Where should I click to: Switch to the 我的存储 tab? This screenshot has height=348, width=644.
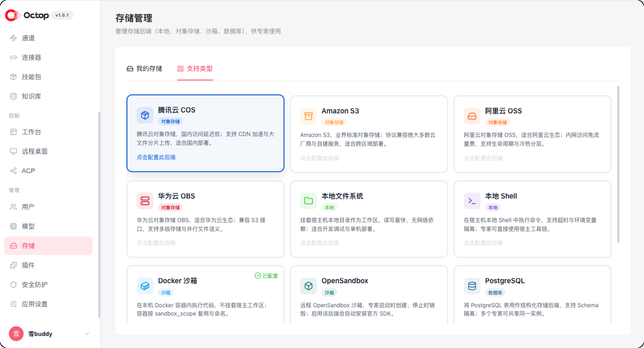[x=144, y=68]
